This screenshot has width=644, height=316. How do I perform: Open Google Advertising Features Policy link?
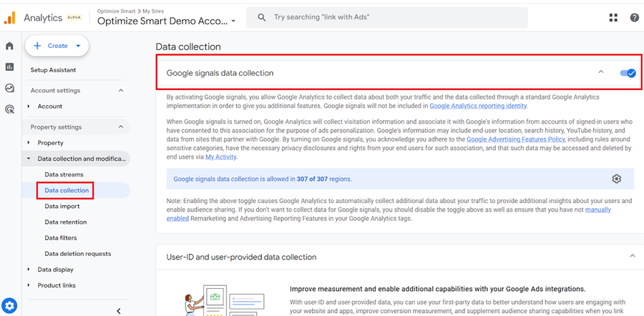(516, 139)
